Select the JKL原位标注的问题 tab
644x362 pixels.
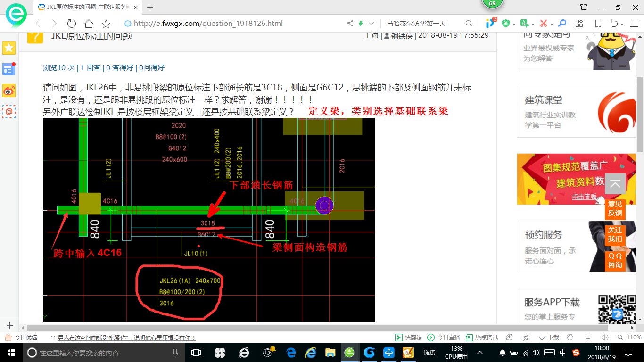[x=87, y=7]
